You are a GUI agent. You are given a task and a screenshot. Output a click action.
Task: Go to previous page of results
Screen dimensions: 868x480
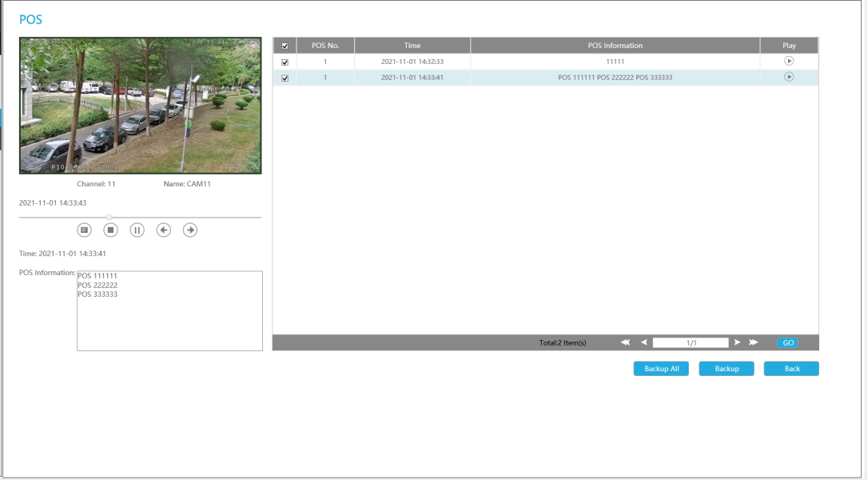pos(643,342)
